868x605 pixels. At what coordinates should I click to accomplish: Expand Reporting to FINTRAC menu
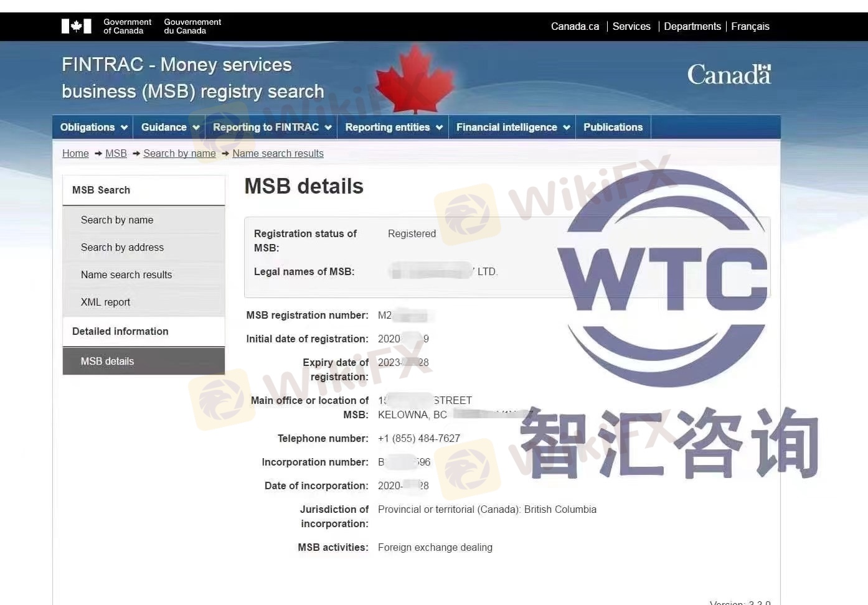click(271, 127)
